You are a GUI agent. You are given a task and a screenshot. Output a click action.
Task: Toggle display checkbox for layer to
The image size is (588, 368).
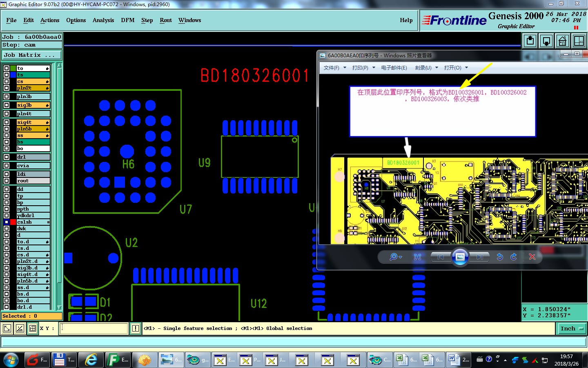pos(6,68)
